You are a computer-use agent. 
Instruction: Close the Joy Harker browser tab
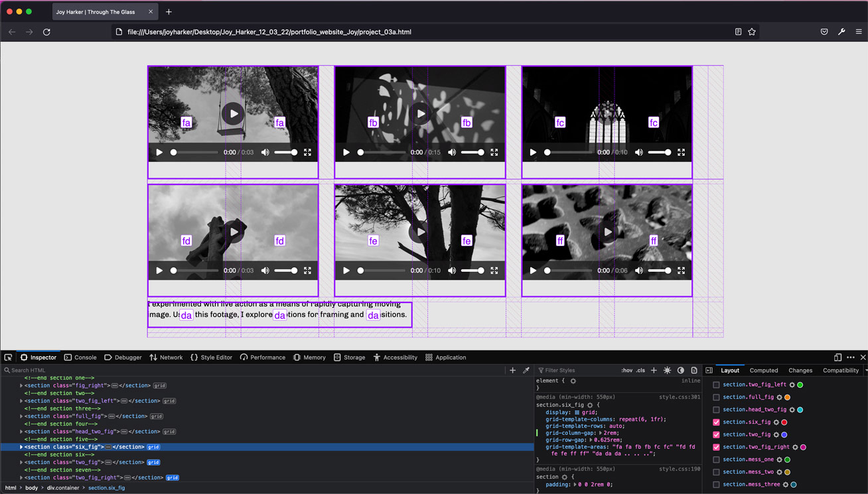(151, 12)
